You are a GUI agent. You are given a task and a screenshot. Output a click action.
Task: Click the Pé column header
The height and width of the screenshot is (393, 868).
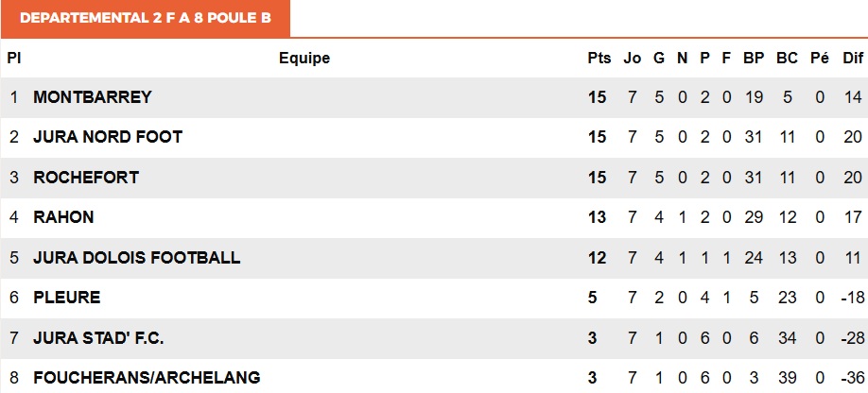point(820,58)
